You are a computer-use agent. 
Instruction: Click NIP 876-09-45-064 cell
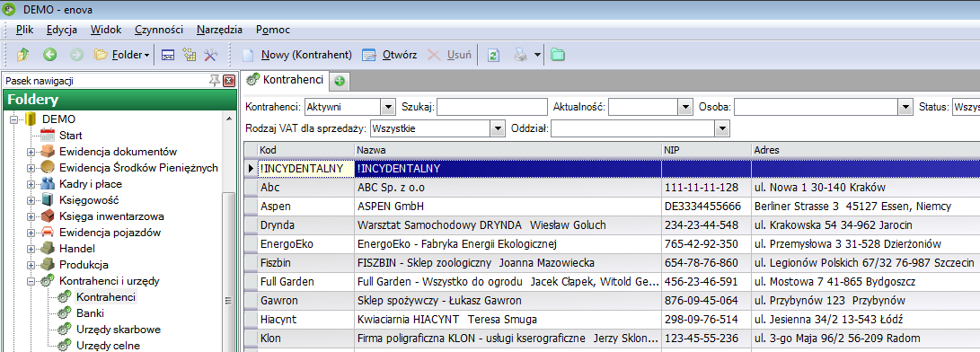click(707, 300)
